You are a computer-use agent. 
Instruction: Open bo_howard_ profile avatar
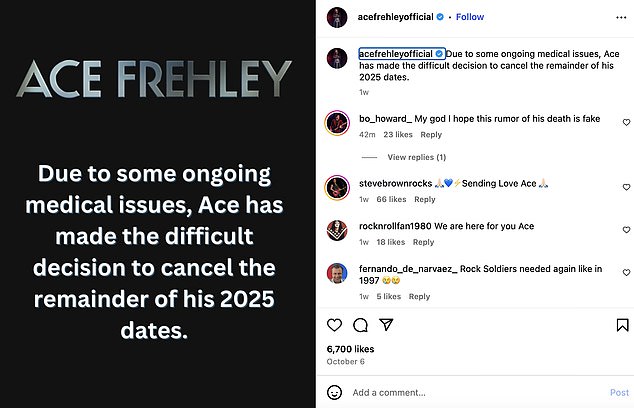[x=336, y=124]
